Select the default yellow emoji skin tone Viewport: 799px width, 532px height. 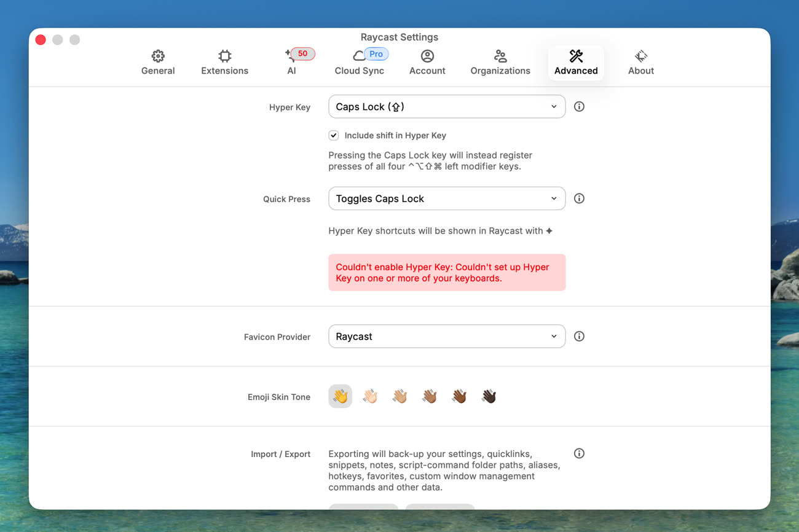click(x=340, y=397)
